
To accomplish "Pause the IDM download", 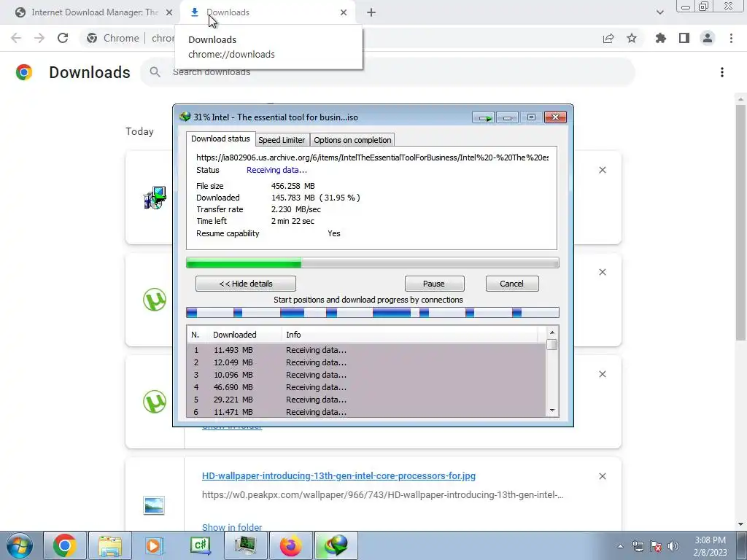I will (434, 284).
